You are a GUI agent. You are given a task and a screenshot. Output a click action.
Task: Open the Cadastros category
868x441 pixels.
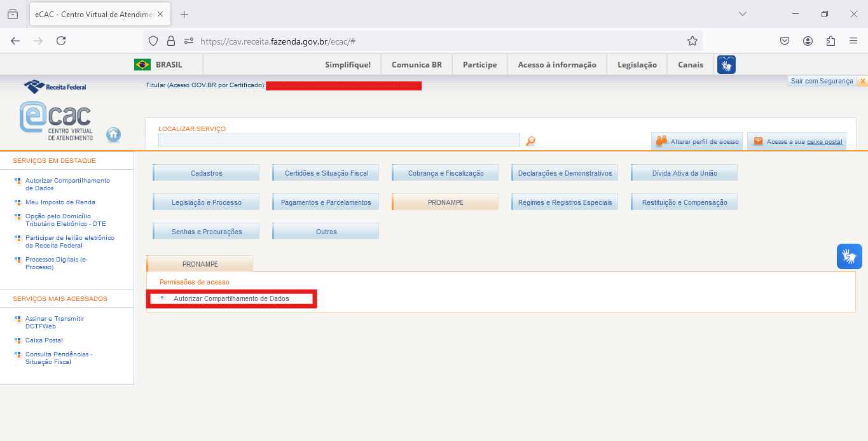[206, 173]
